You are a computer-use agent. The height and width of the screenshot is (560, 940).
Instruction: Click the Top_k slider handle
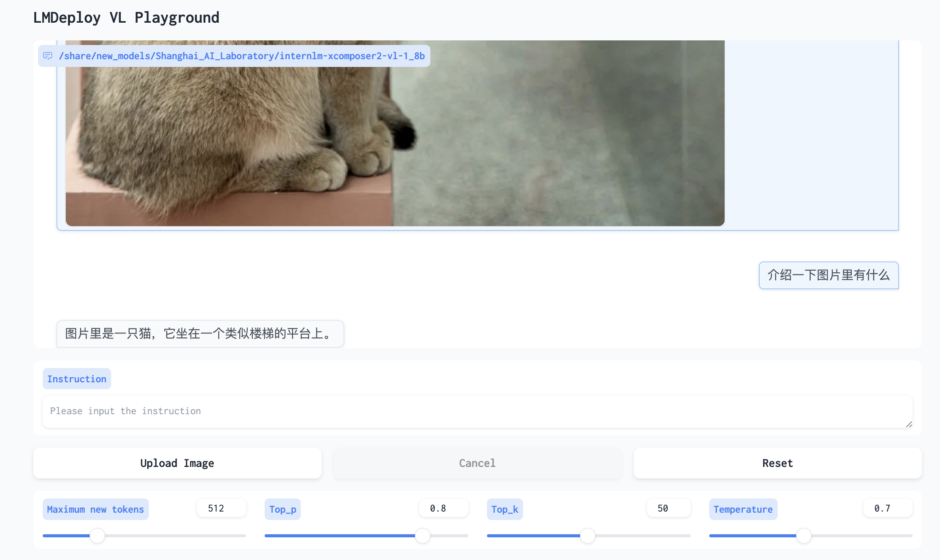[587, 535]
